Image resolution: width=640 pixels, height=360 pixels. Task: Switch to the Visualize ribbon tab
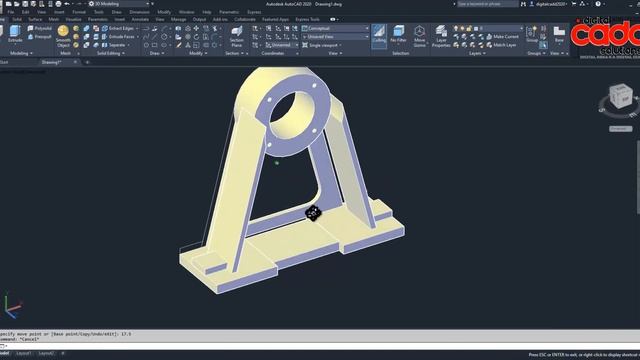[73, 20]
